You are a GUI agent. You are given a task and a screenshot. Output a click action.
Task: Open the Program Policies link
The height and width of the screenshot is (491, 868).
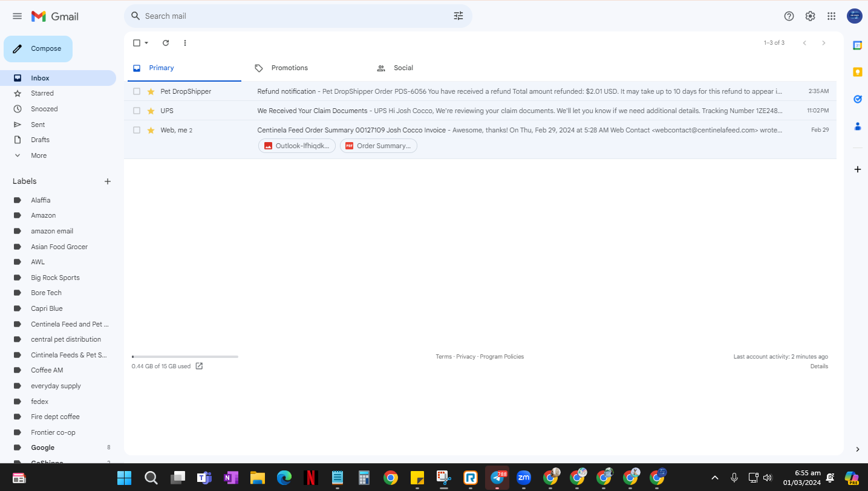502,357
